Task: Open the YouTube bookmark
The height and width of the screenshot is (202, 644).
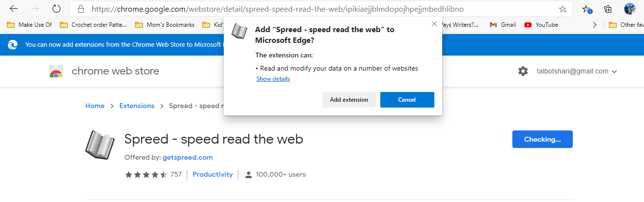Action: click(541, 25)
